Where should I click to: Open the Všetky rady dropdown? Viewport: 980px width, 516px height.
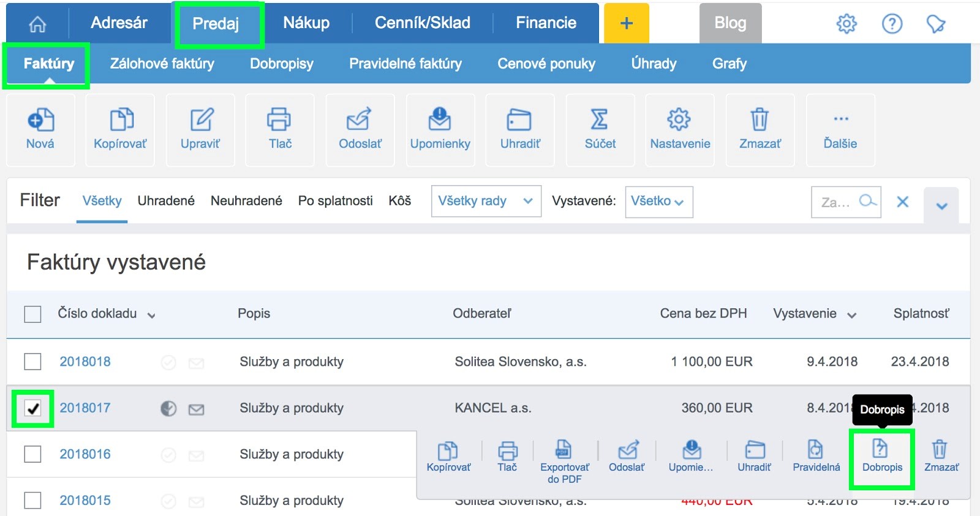pyautogui.click(x=486, y=201)
